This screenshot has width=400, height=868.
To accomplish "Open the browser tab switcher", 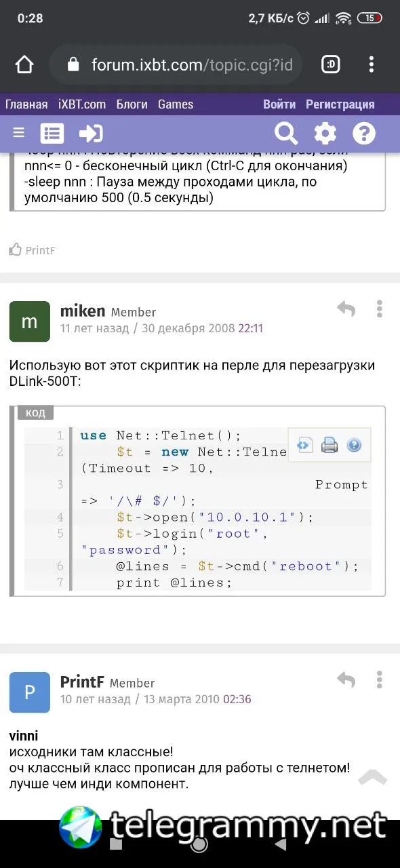I will click(x=331, y=64).
